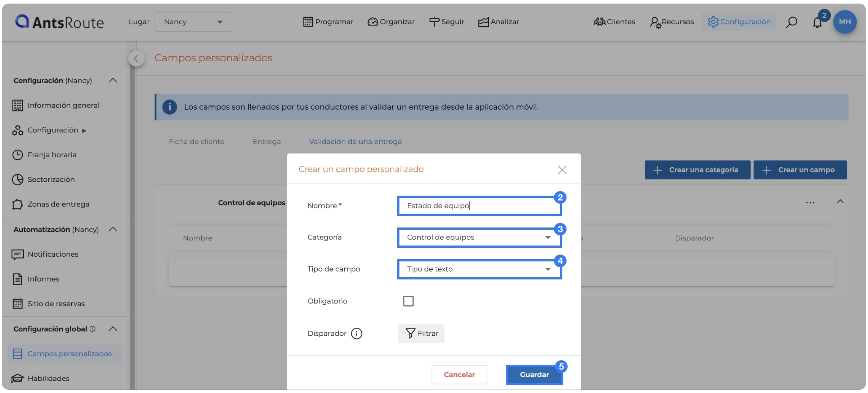Click Crear un campo button

(800, 170)
